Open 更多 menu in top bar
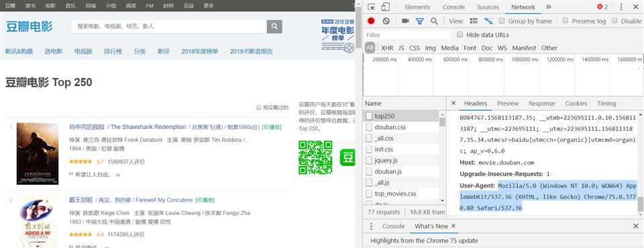This screenshot has width=644, height=248. [x=209, y=5]
